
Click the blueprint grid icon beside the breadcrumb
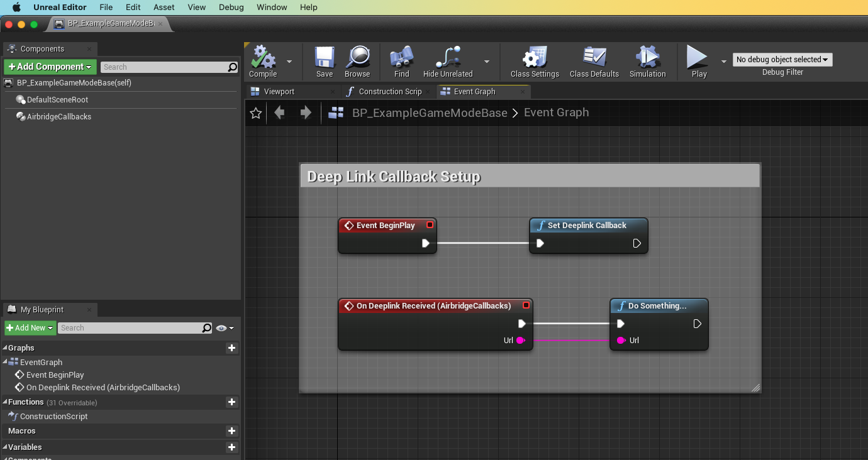pos(337,112)
